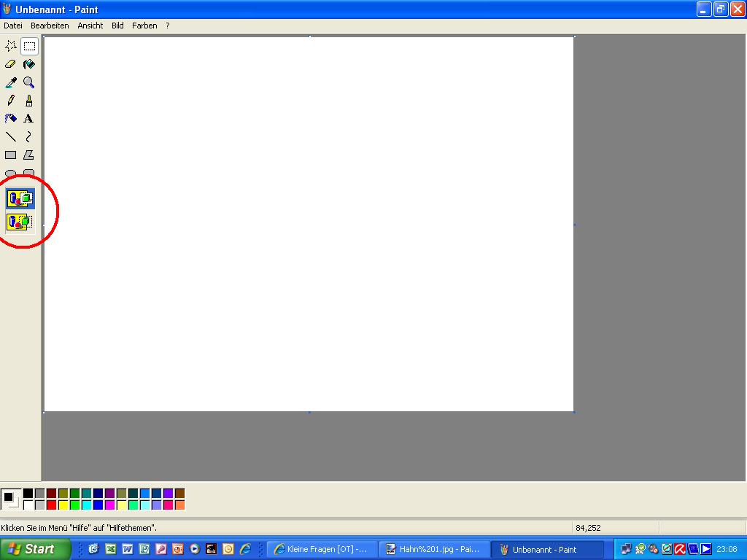Select the Magnifier tool
This screenshot has width=747, height=560.
pos(29,82)
